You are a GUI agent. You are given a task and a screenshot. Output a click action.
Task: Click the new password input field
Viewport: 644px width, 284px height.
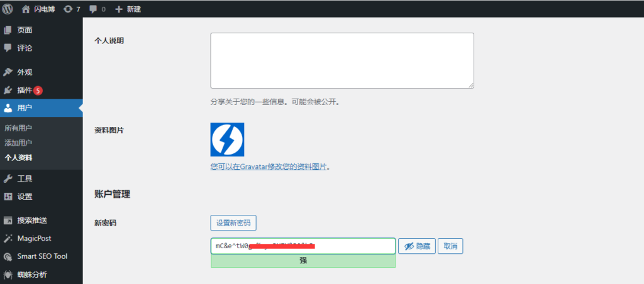point(303,246)
